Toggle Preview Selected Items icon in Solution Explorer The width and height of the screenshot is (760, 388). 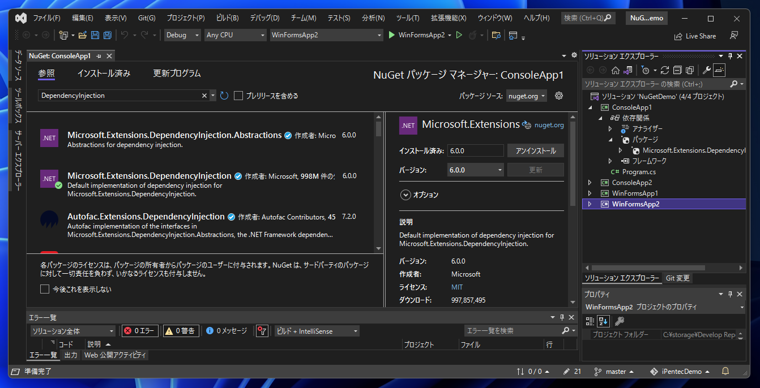click(720, 71)
